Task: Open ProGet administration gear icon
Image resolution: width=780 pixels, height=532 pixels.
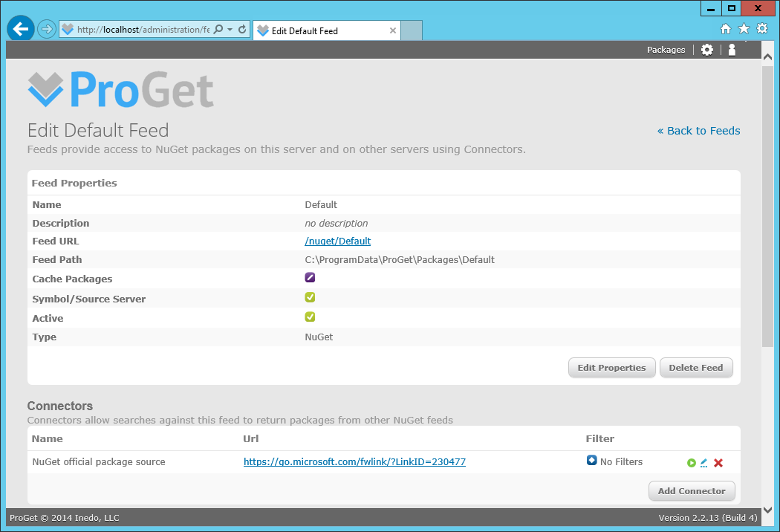Action: pyautogui.click(x=707, y=50)
